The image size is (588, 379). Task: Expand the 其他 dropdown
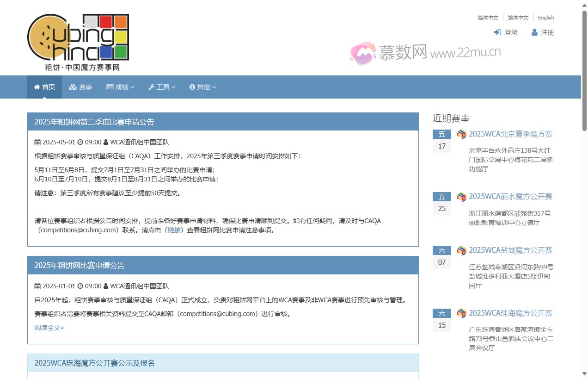[x=202, y=87]
